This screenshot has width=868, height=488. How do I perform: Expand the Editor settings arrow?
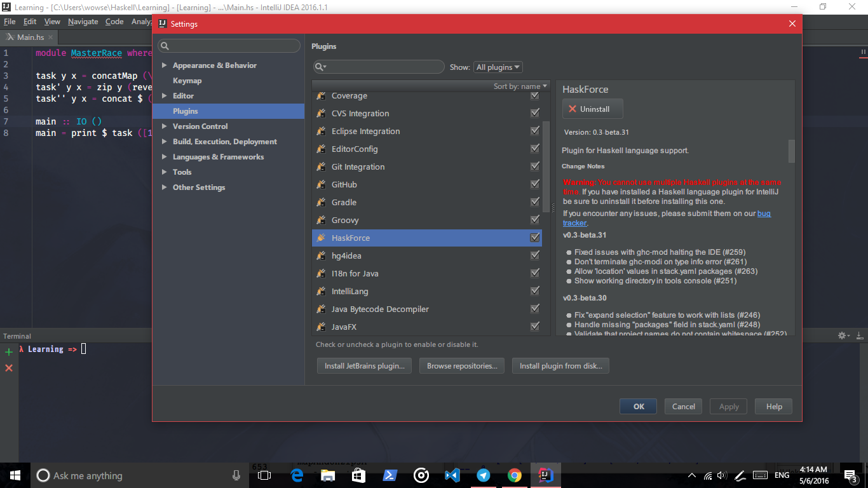165,96
